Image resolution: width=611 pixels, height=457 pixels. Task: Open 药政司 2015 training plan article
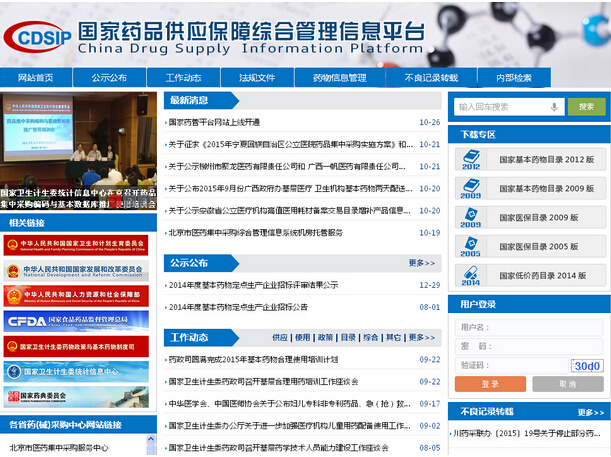(x=253, y=360)
